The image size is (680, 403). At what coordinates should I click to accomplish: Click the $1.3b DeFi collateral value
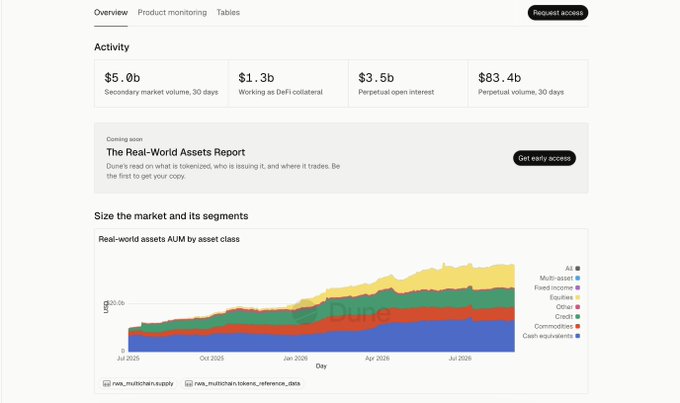click(x=256, y=78)
